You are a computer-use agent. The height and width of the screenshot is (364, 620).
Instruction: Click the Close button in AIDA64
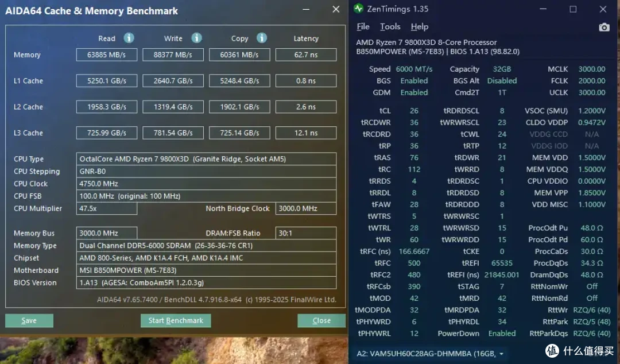click(x=321, y=320)
